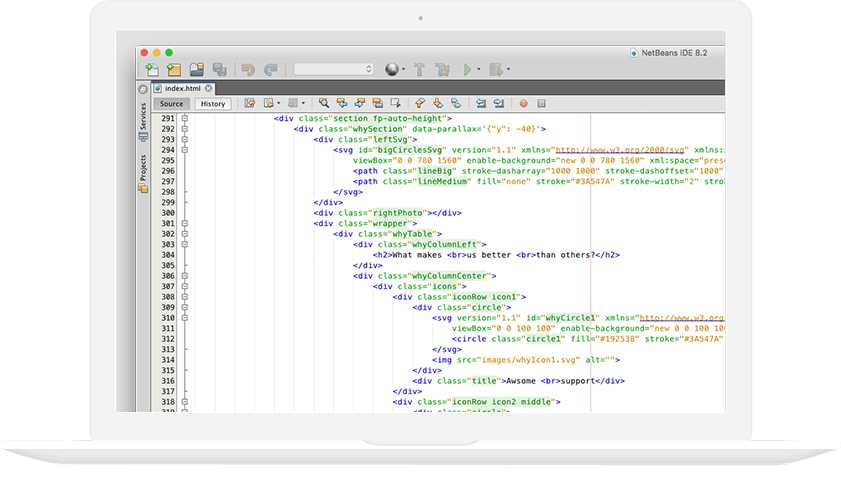Click the green Run Project icon
This screenshot has width=841, height=497.
coord(466,69)
